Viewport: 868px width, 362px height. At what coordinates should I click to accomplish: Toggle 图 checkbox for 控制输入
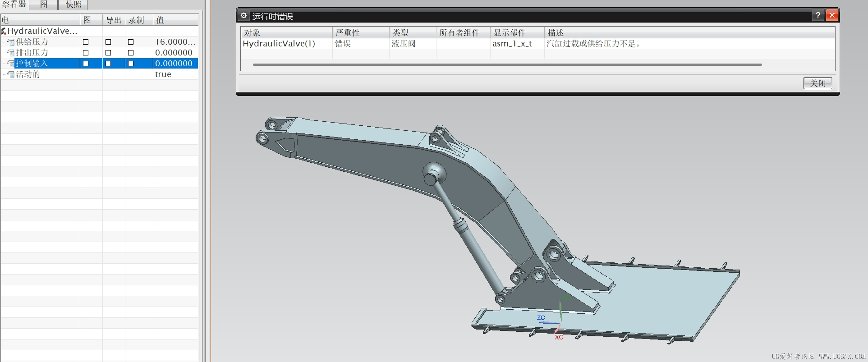click(86, 64)
